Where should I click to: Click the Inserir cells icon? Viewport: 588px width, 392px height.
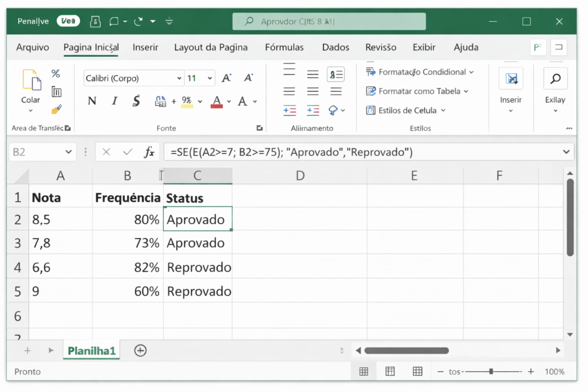510,79
